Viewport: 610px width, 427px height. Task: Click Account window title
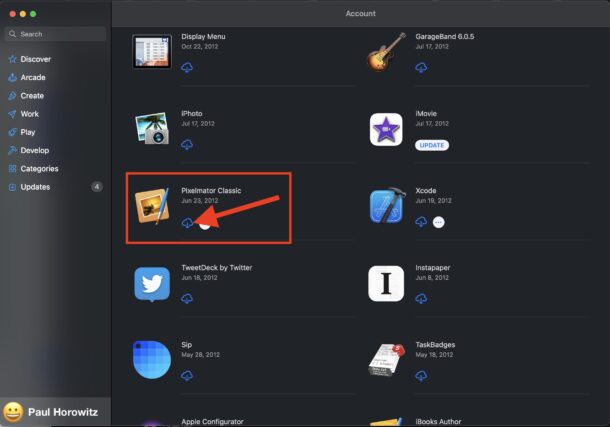361,14
